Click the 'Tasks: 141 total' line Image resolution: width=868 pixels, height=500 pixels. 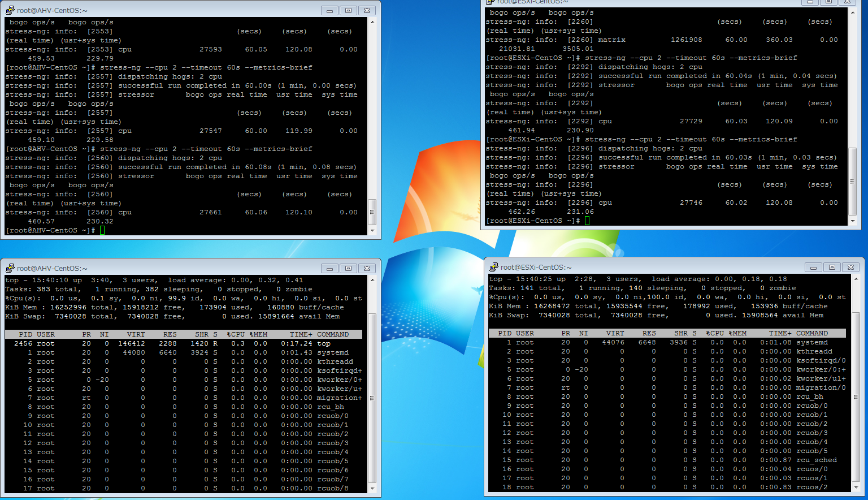click(643, 288)
